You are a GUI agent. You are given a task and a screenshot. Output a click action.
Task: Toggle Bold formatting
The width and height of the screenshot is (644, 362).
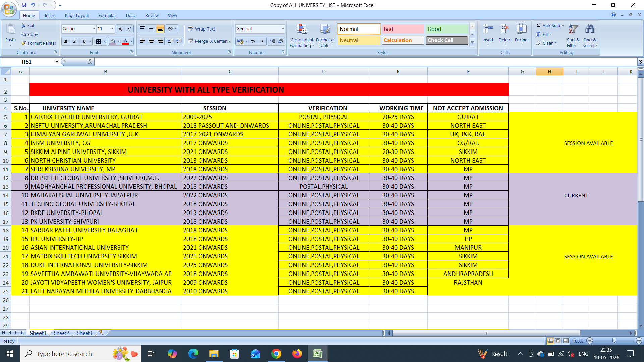[66, 41]
